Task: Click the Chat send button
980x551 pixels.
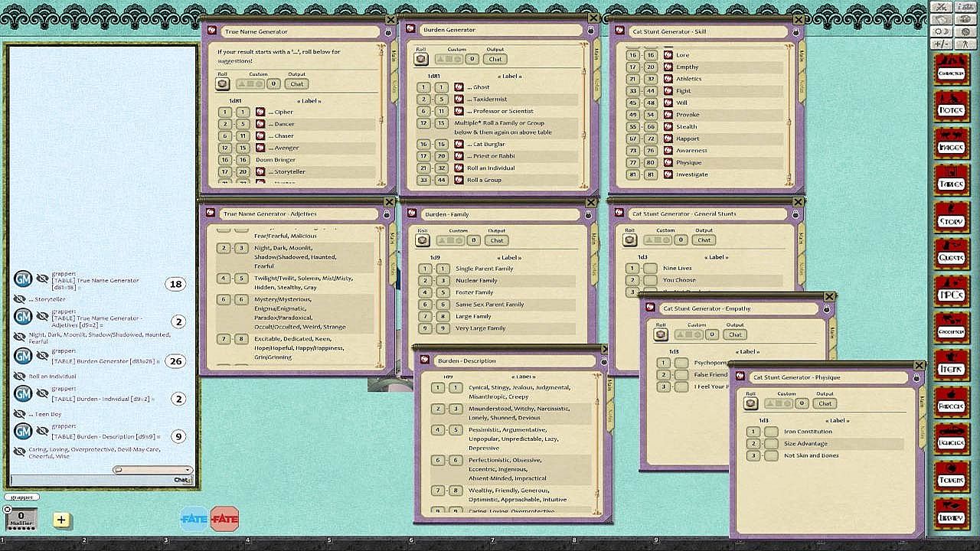Action: [x=181, y=481]
